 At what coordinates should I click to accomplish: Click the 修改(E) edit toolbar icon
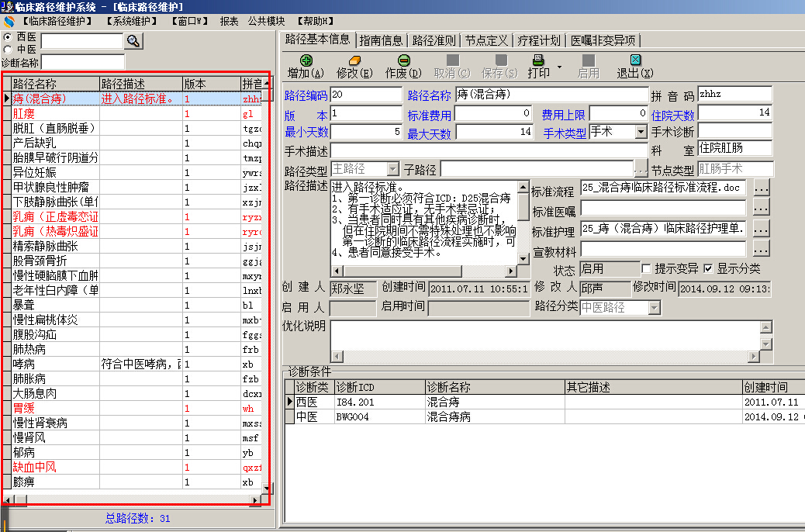354,60
